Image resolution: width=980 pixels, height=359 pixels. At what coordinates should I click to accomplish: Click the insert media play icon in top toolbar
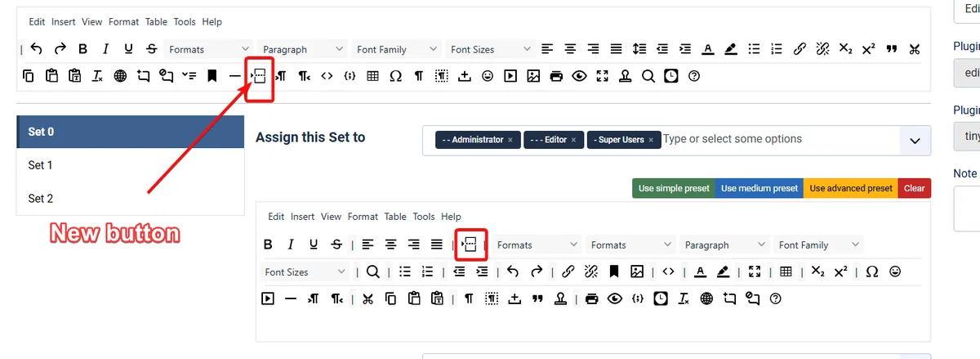click(510, 76)
